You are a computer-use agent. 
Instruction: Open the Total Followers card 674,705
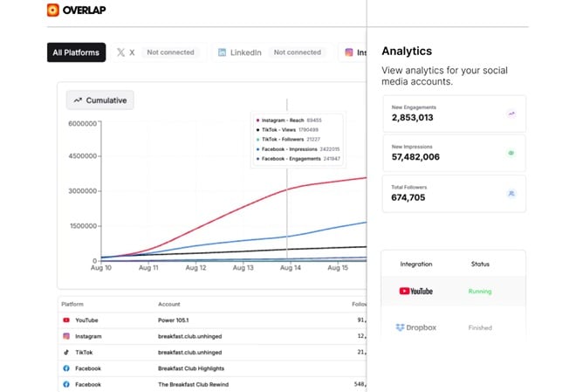[x=454, y=194]
